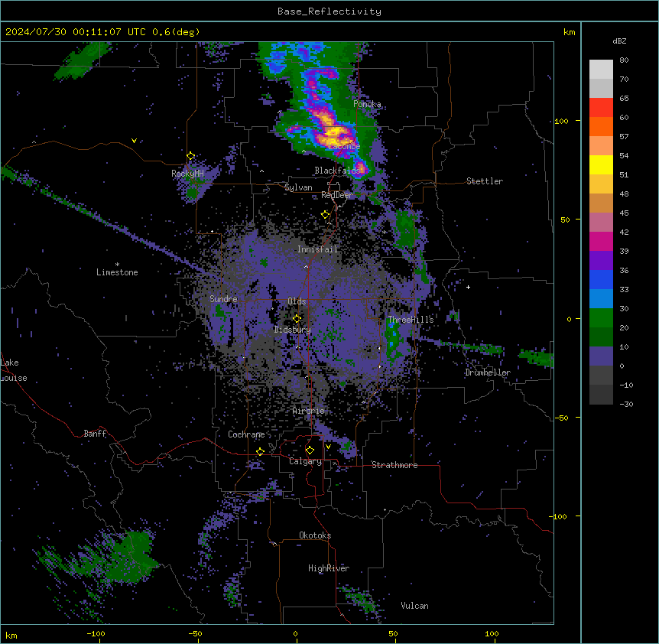The height and width of the screenshot is (644, 659).
Task: Click the Airdrie label
Action: point(308,411)
